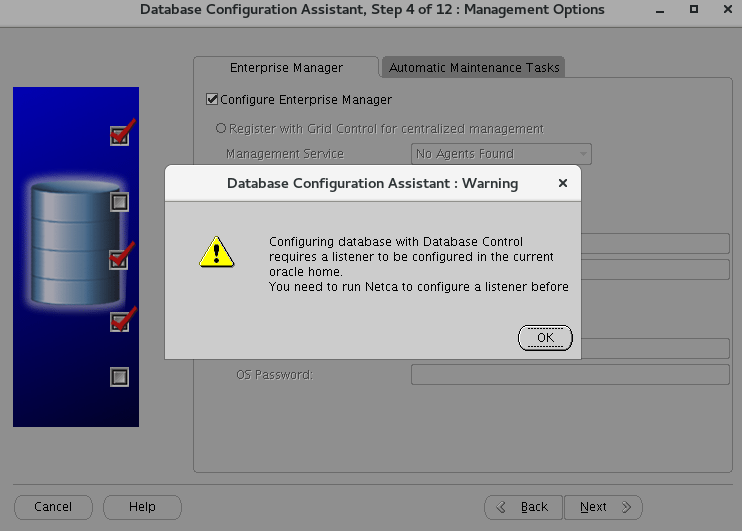Click the database cylinder image
Image resolution: width=742 pixels, height=531 pixels.
pyautogui.click(x=76, y=242)
